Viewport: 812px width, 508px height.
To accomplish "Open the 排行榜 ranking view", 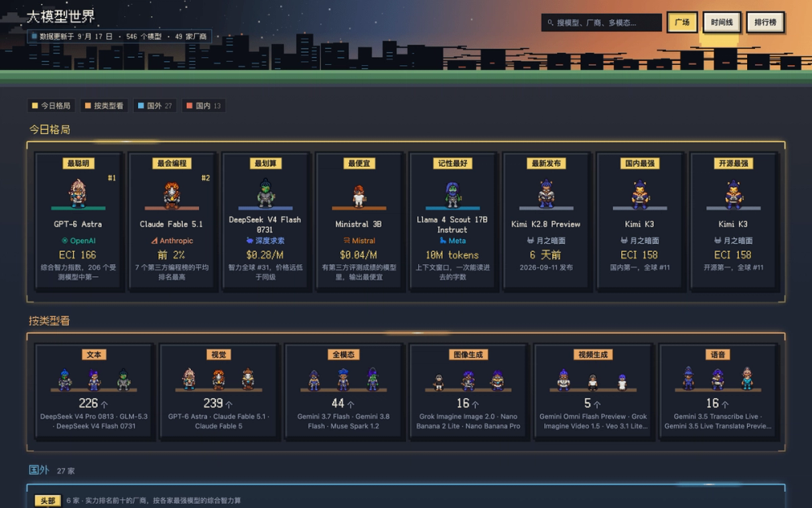I will [x=765, y=22].
